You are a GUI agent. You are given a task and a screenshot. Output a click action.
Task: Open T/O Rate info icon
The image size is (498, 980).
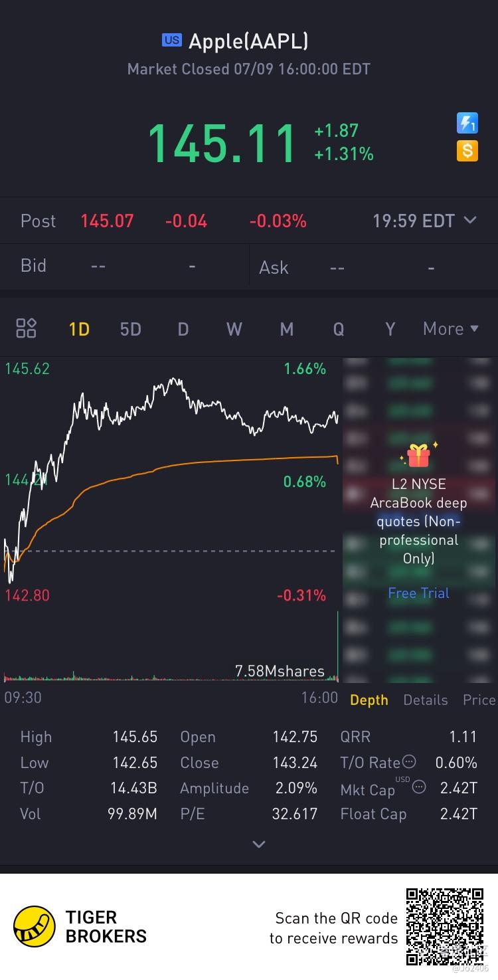(409, 762)
